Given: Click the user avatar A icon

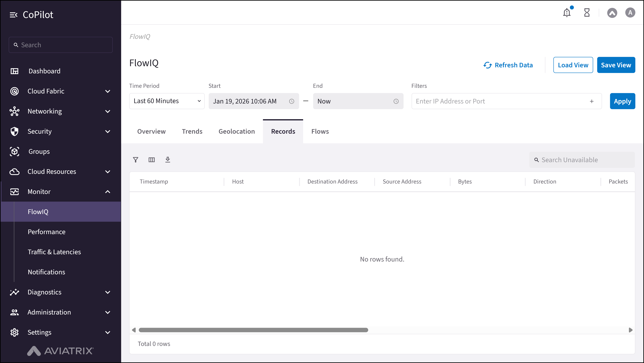Looking at the screenshot, I should pyautogui.click(x=630, y=13).
